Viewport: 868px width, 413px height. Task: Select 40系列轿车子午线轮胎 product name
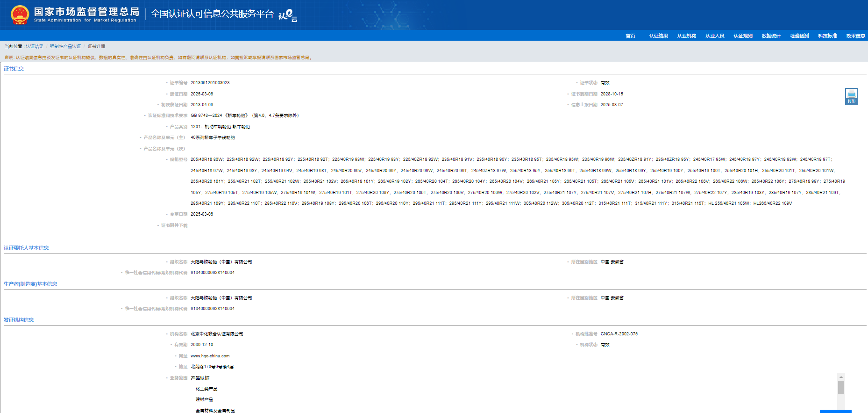click(x=213, y=138)
